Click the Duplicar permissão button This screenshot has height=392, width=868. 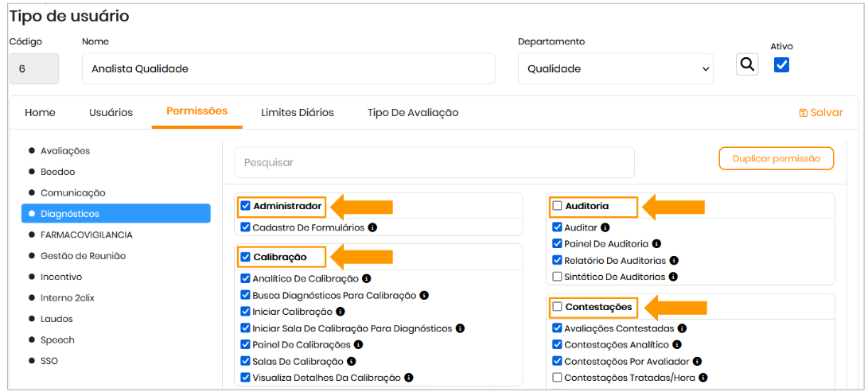click(x=776, y=158)
